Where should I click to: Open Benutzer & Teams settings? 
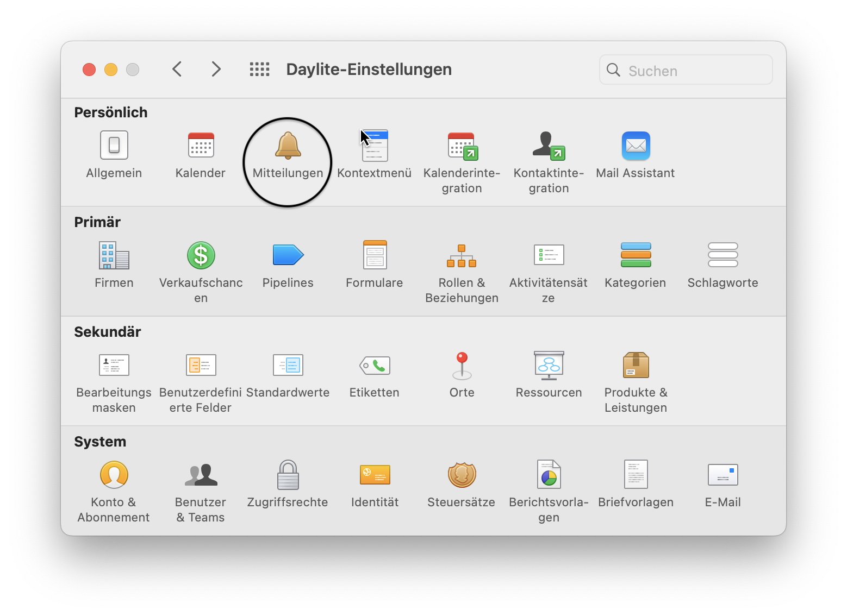pos(201,475)
